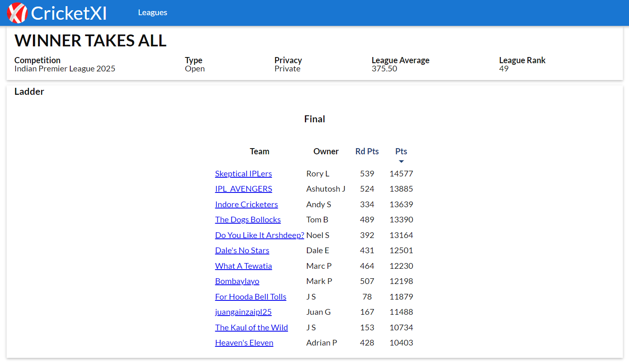629x364 pixels.
Task: Sort ladder by Rd Pts column
Action: click(x=367, y=151)
